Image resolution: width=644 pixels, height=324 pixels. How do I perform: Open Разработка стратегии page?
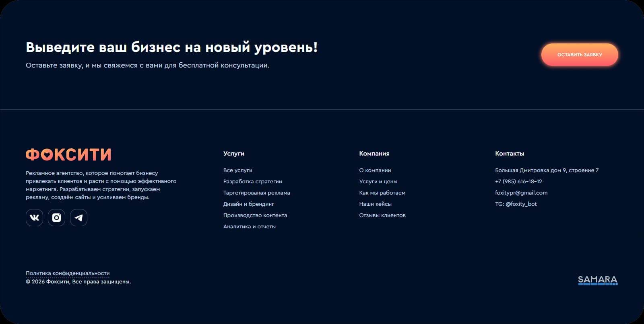[x=253, y=182]
